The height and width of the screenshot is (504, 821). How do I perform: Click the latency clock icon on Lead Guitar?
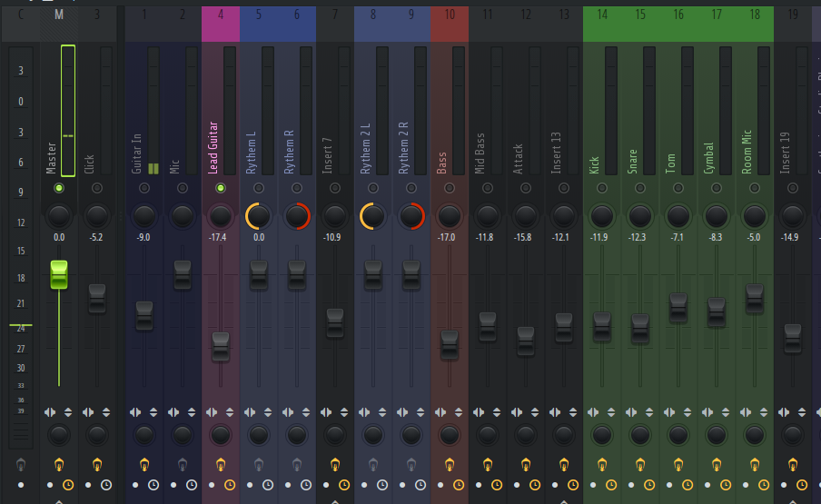[x=229, y=485]
